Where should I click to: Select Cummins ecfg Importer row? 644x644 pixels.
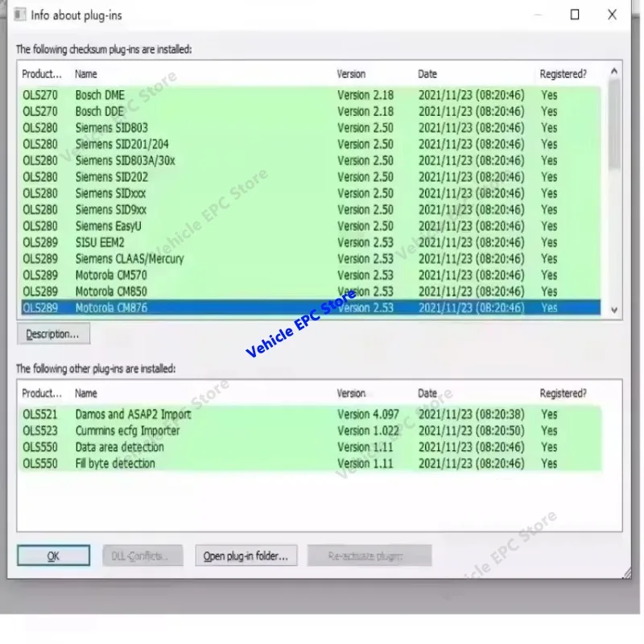[311, 431]
